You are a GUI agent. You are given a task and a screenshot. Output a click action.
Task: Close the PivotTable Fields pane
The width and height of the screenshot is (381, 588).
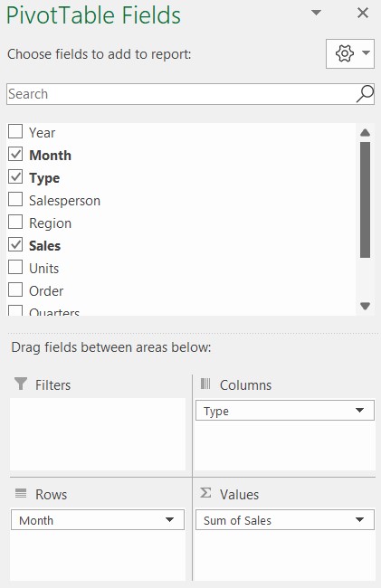coord(363,14)
